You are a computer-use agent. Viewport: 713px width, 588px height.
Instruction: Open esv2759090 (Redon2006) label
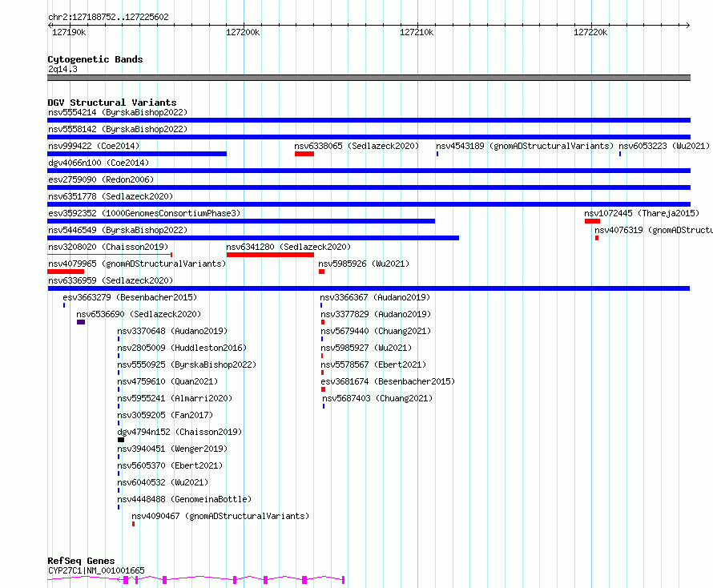point(101,179)
